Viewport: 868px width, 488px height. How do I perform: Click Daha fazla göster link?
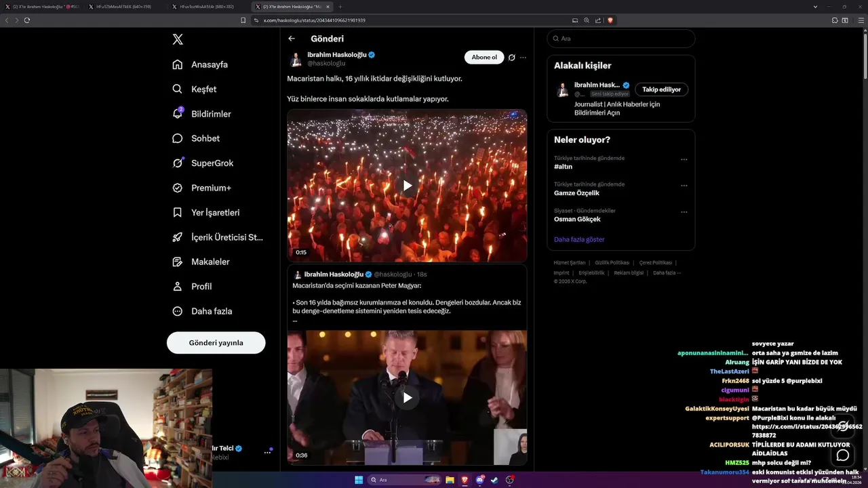coord(579,239)
